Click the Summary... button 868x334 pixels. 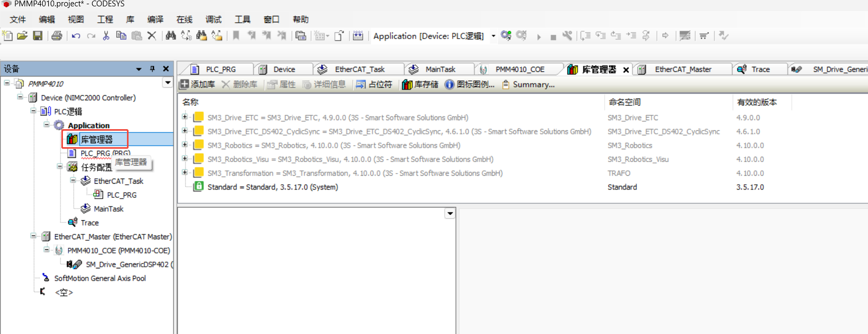(528, 85)
